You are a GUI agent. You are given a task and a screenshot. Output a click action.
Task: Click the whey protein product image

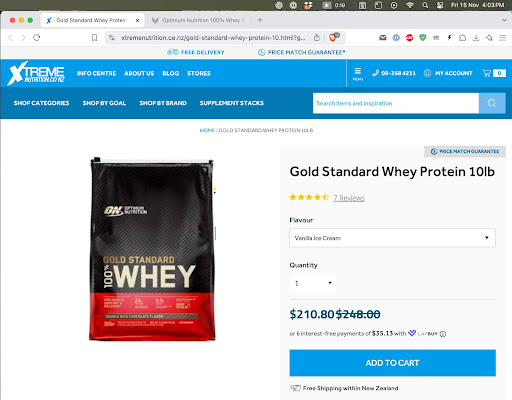(x=152, y=249)
